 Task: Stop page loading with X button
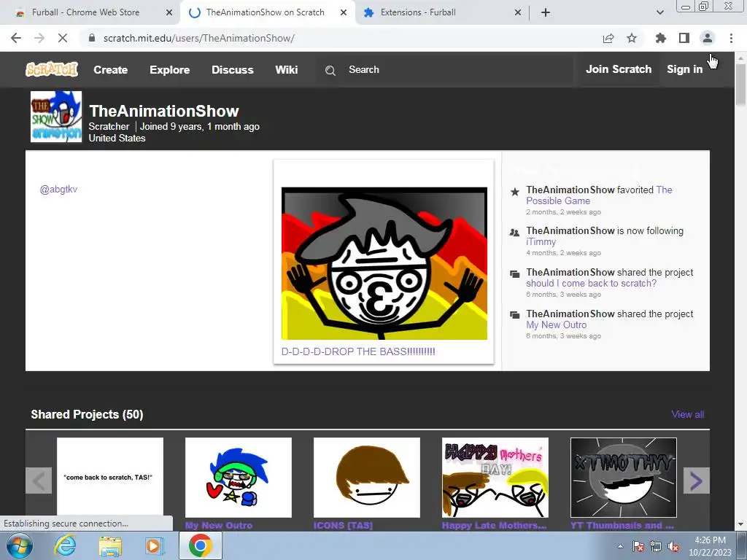coord(63,38)
